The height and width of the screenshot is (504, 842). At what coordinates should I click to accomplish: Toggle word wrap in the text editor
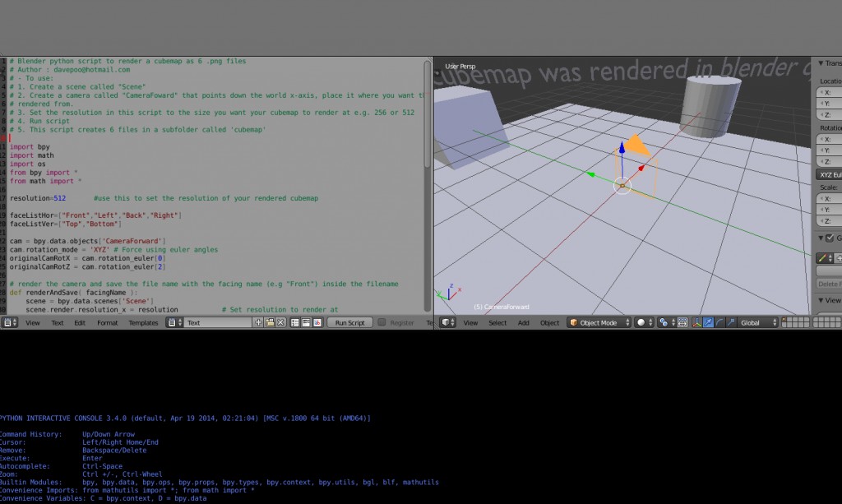[305, 322]
